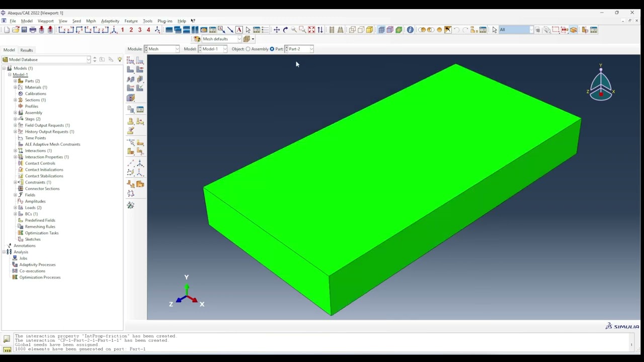The width and height of the screenshot is (644, 362).
Task: Click the Print icon in the toolbar
Action: (x=33, y=30)
